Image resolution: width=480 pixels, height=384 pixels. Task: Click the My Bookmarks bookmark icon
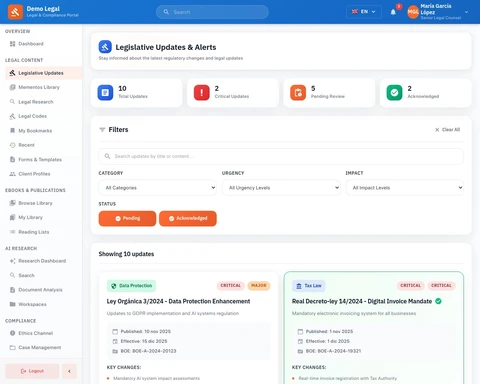click(x=13, y=131)
